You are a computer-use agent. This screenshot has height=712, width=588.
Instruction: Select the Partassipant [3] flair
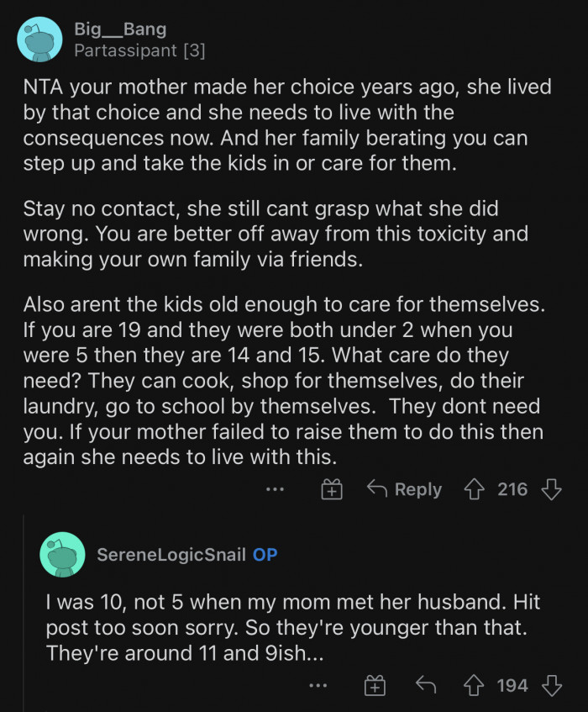139,51
